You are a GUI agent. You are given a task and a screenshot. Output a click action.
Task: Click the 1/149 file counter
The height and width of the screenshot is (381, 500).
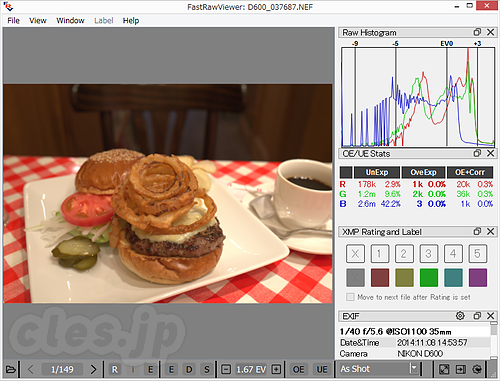(62, 369)
